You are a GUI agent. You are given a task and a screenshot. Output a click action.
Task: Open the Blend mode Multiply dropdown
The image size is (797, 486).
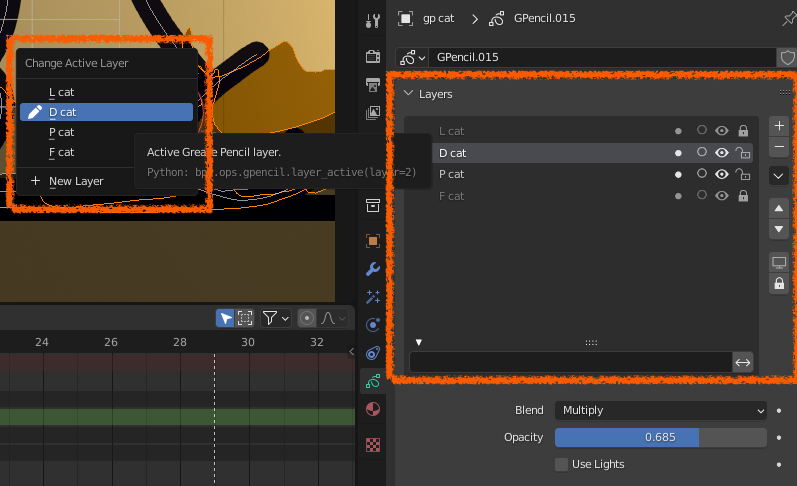pos(660,410)
